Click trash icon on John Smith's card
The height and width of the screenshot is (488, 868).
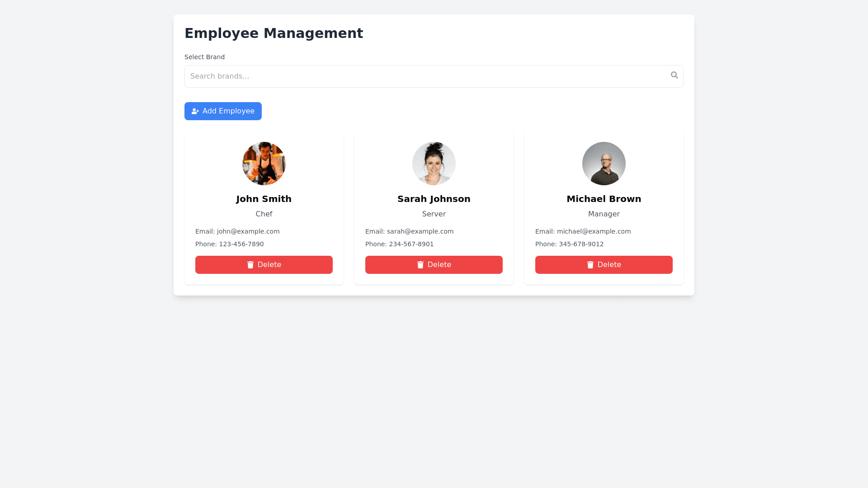coord(250,265)
